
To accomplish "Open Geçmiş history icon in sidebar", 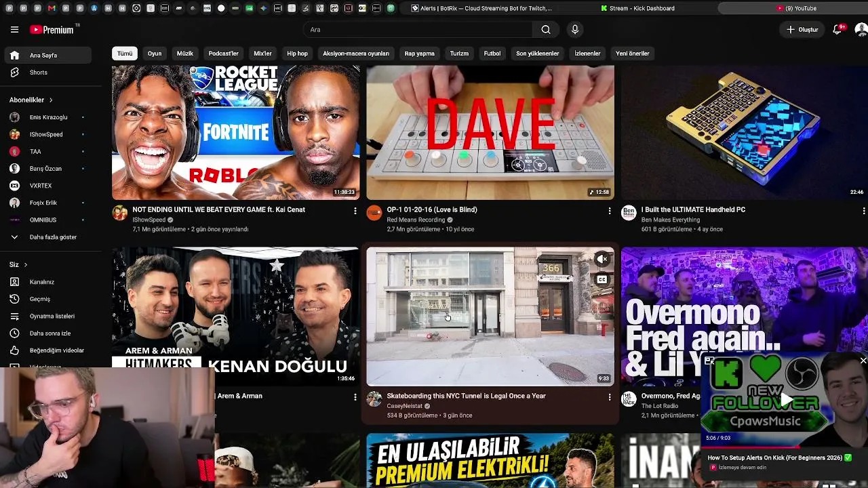I will 14,299.
